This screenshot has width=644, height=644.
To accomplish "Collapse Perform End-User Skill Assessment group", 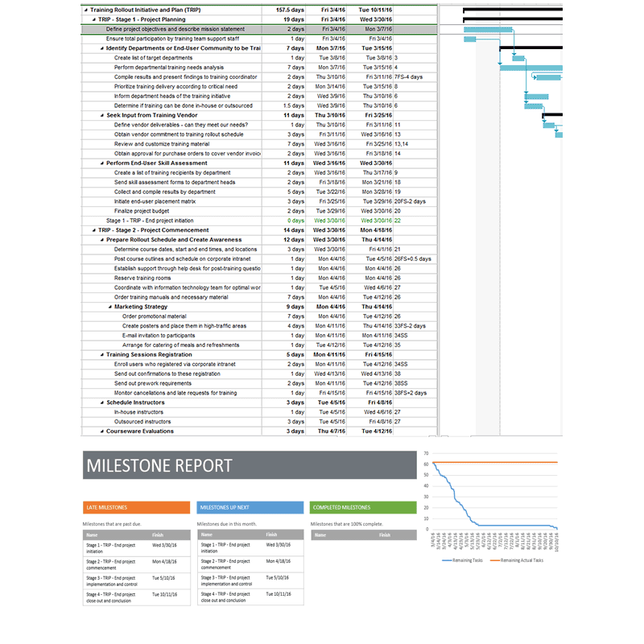I will [x=102, y=163].
